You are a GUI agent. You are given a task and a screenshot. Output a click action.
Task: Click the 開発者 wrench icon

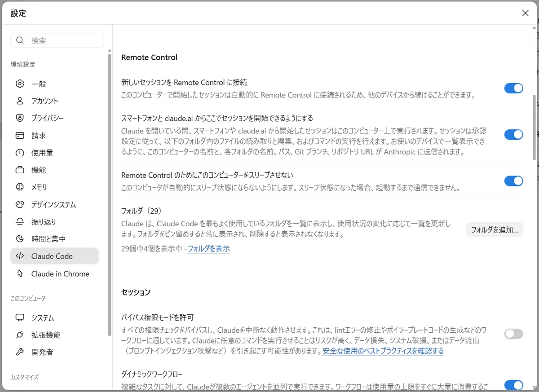coord(20,352)
